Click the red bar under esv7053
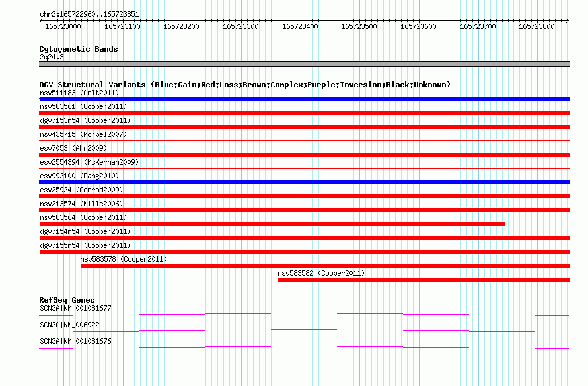Viewport: 588px width, 386px height. [304, 155]
